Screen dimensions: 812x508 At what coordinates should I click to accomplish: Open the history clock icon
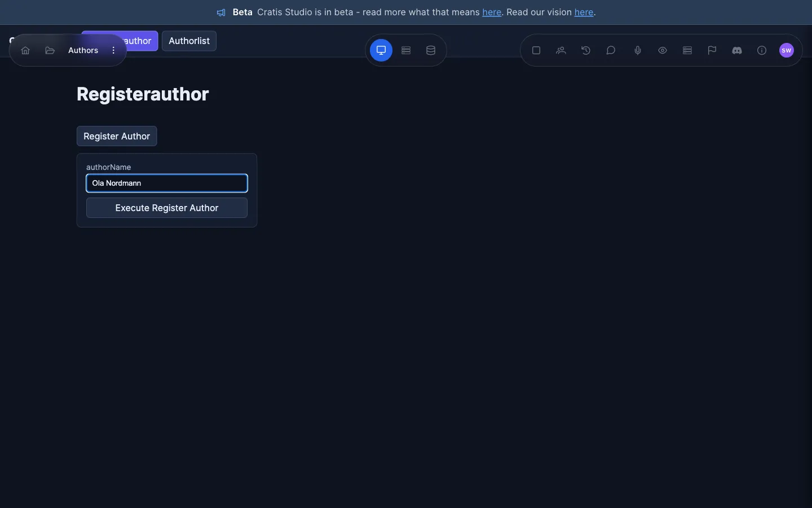(x=586, y=50)
